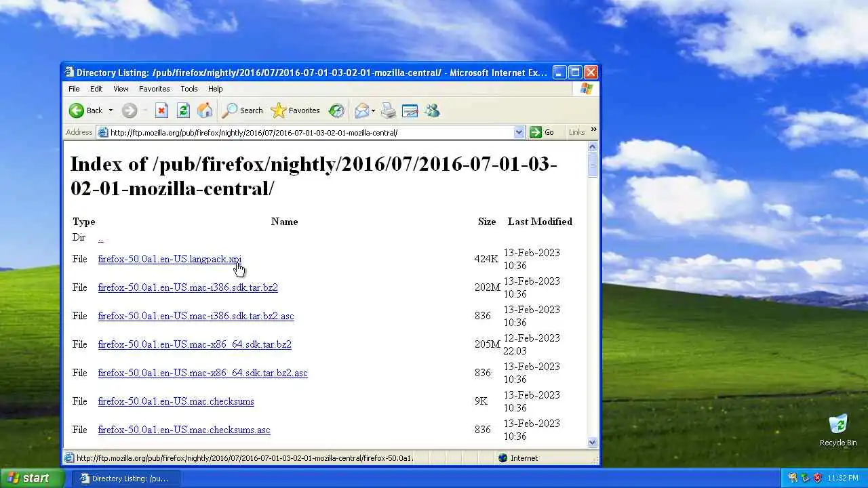Click the Forward arrow toolbar button
The image size is (868, 488).
click(130, 110)
